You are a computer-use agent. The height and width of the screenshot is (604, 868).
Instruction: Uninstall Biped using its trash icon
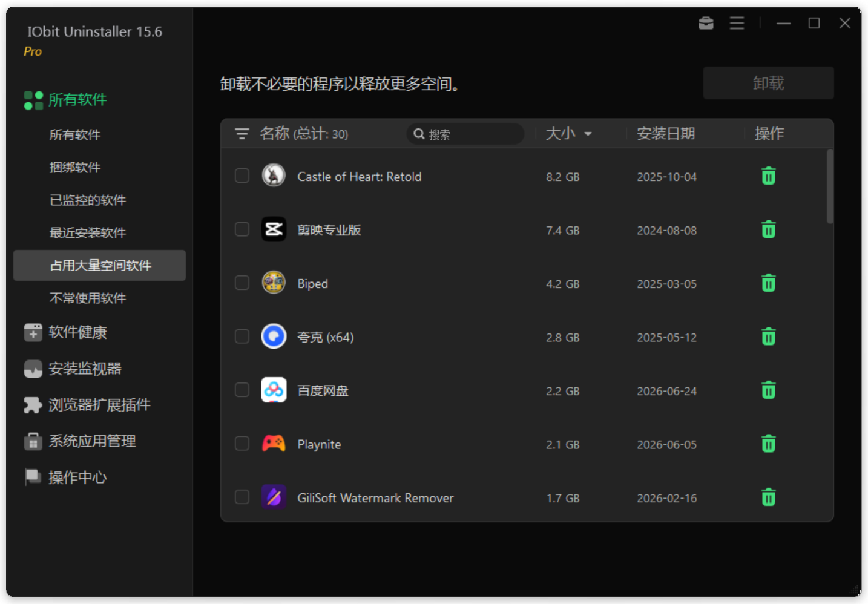pos(769,283)
